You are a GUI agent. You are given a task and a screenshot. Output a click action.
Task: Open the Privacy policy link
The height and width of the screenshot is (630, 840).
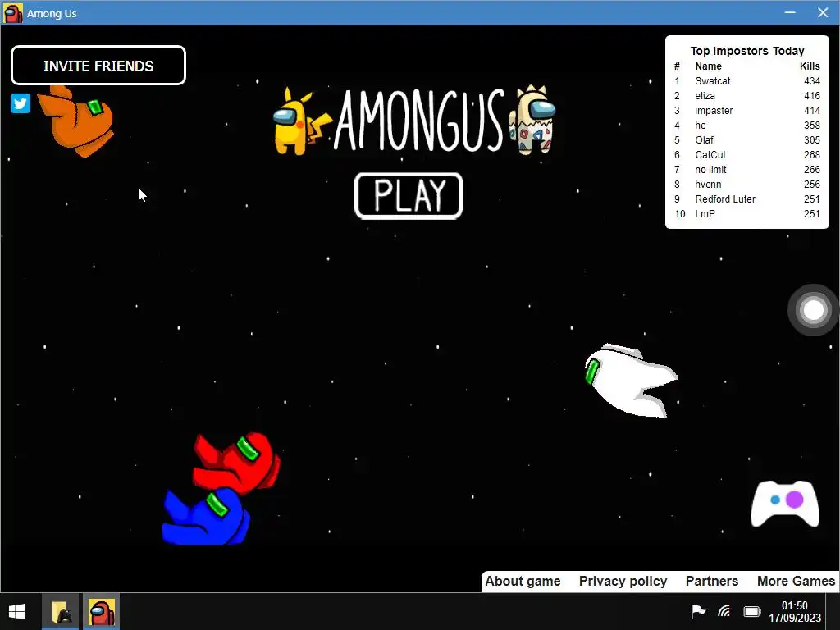coord(623,582)
